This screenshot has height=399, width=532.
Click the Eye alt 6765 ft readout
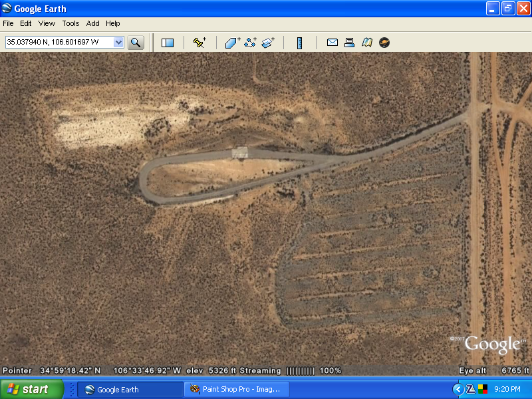493,370
